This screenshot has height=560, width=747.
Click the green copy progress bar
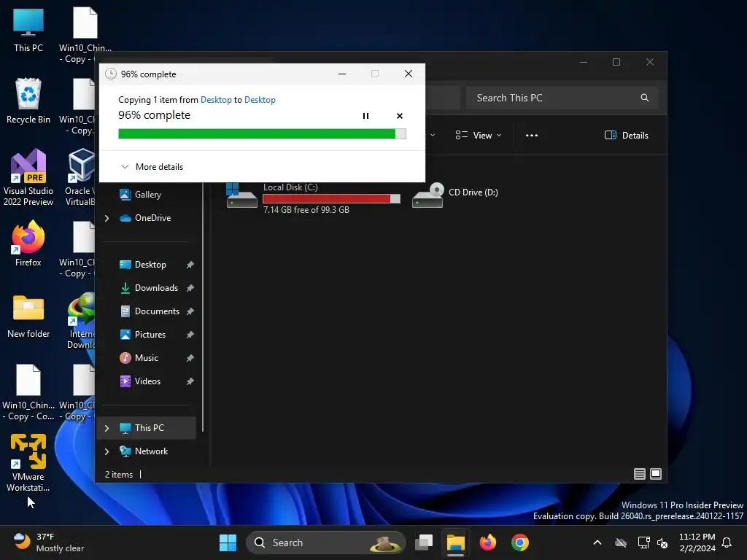(262, 134)
